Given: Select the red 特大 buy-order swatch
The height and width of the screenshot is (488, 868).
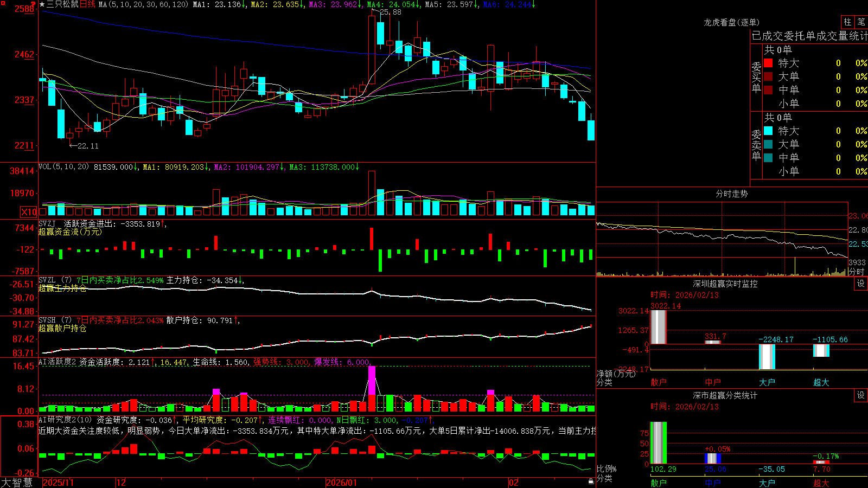Looking at the screenshot, I should (768, 63).
